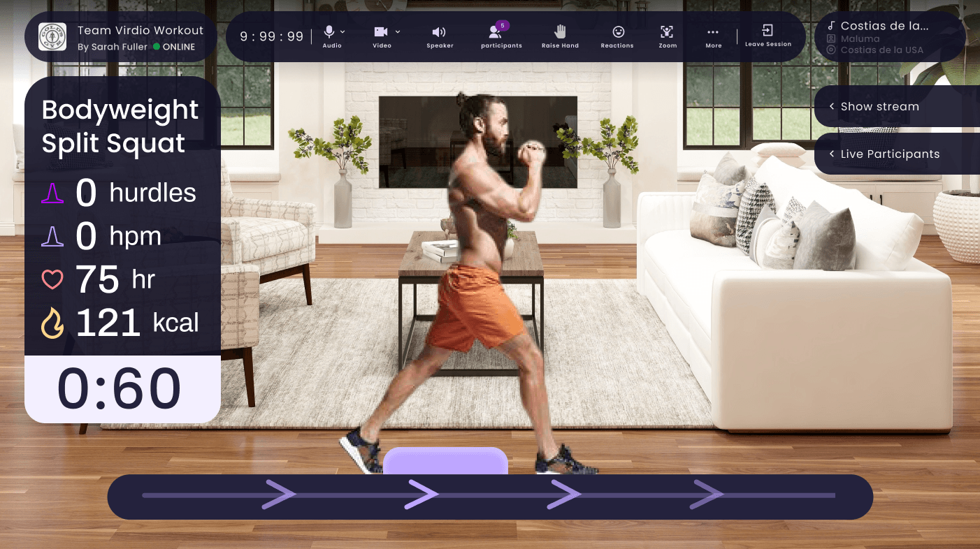Open the More options menu
This screenshot has height=549, width=980.
click(x=713, y=32)
